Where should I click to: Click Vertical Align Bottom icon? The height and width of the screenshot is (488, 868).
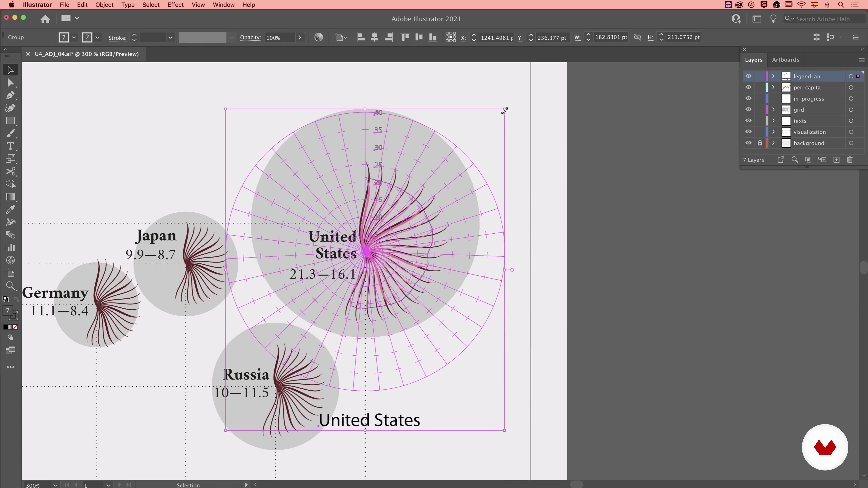coord(433,37)
